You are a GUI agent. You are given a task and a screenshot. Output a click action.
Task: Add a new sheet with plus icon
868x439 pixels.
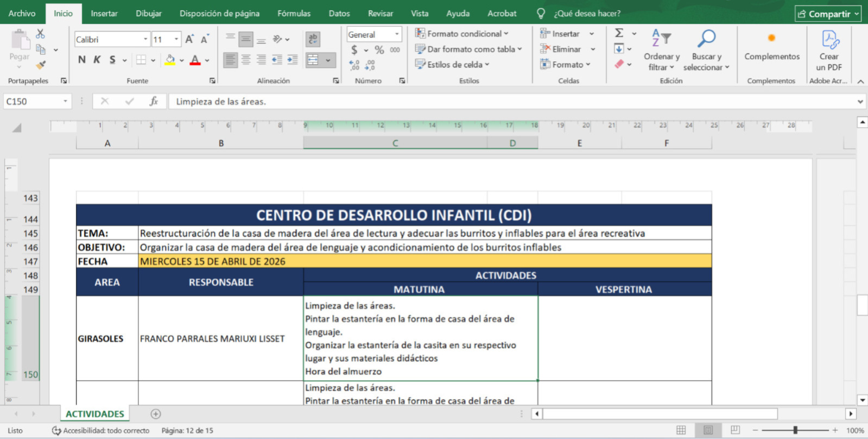tap(156, 414)
